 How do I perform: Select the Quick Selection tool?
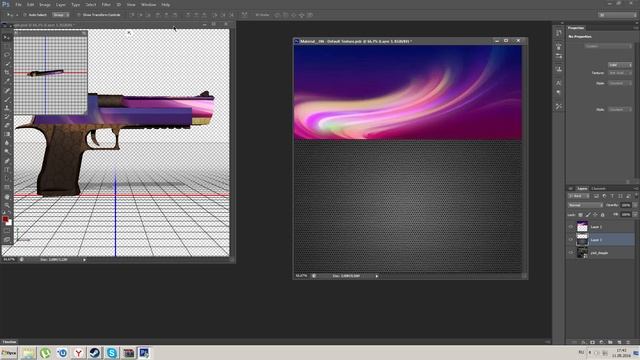(7, 63)
